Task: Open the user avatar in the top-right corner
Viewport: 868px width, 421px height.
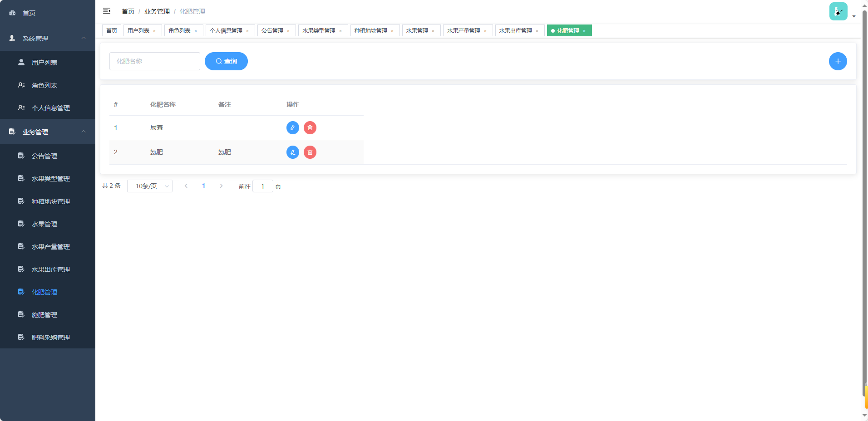Action: (x=838, y=11)
